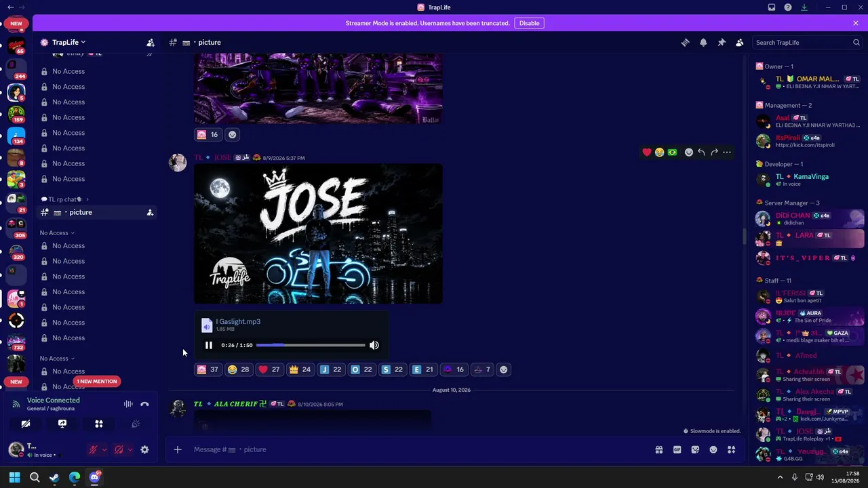Click the Search TrapLife field
Image resolution: width=868 pixels, height=488 pixels.
point(807,42)
